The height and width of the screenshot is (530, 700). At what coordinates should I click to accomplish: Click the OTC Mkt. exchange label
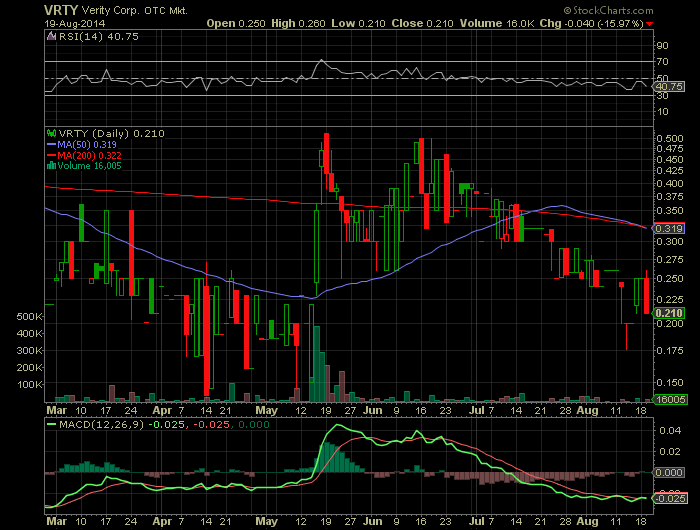click(x=166, y=10)
